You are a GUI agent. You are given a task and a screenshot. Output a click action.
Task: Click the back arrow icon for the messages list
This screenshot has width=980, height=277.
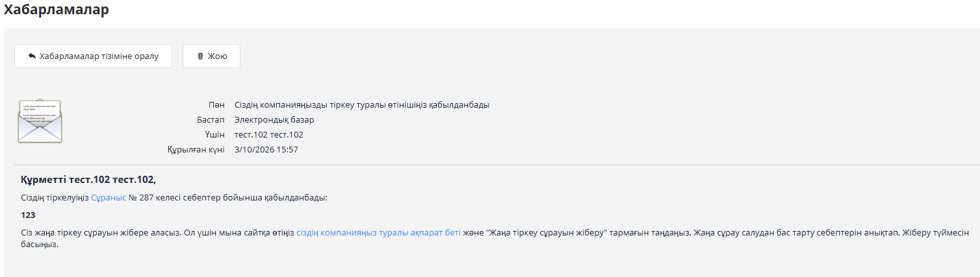32,56
